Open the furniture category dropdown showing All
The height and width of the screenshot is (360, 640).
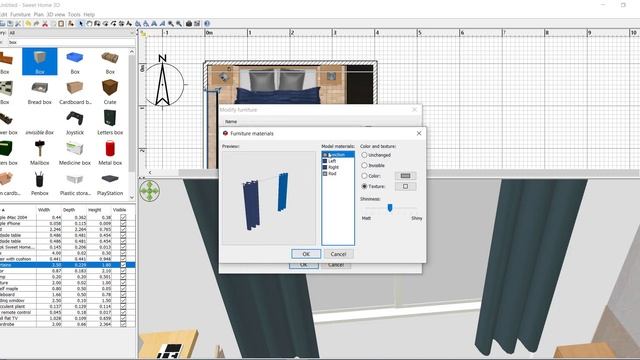tap(71, 33)
